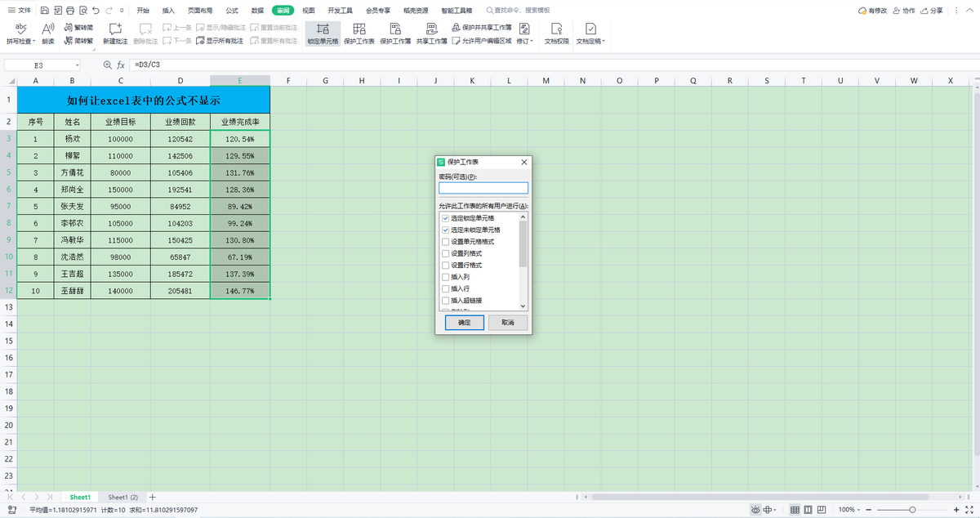
Task: Switch to the 公式 ribbon tab
Action: pos(232,11)
